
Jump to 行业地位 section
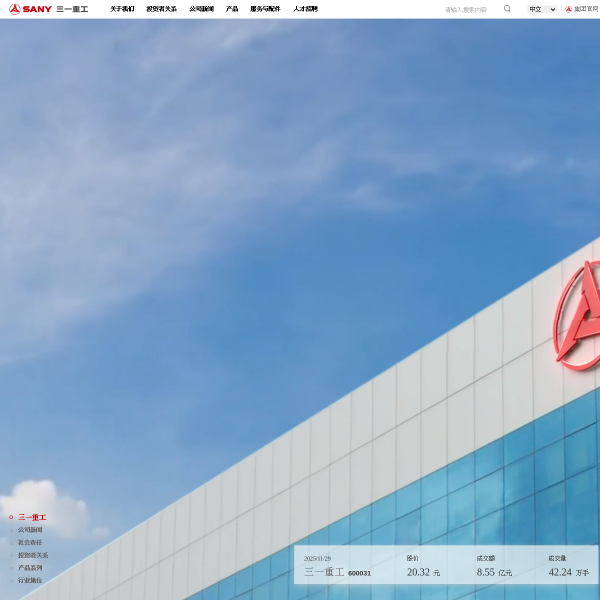(x=30, y=580)
